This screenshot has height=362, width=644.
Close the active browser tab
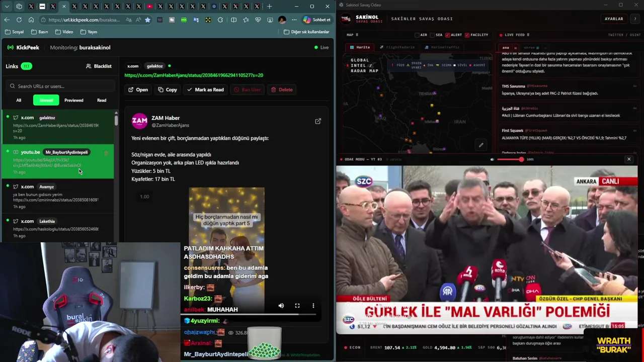coord(63,7)
